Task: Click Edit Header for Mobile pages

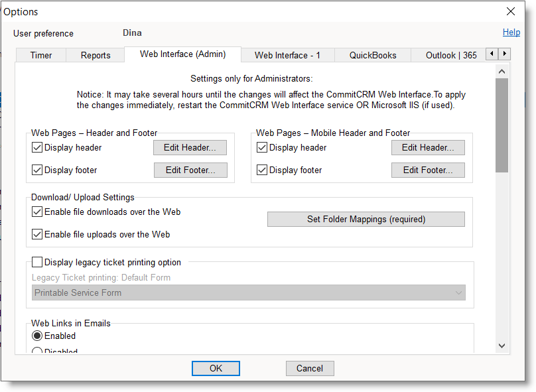Action: pyautogui.click(x=428, y=147)
